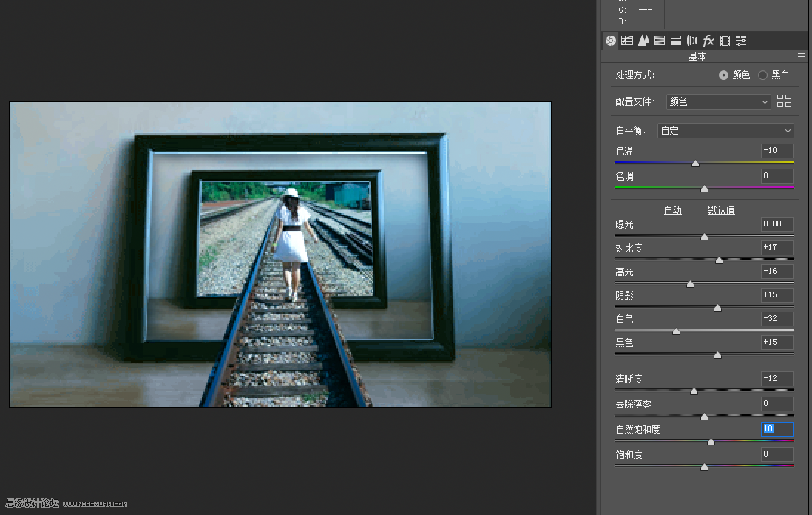Open the fx Effects tab icon
Screen dimensions: 812x515
708,41
